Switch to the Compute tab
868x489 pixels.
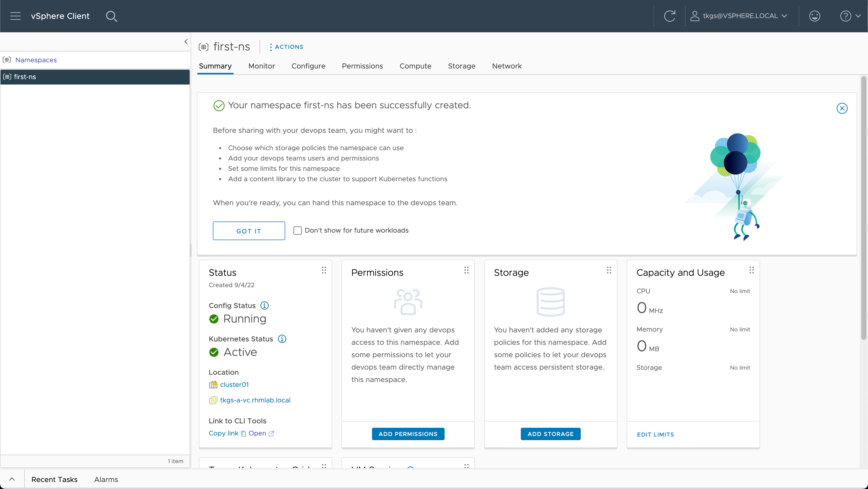coord(415,66)
